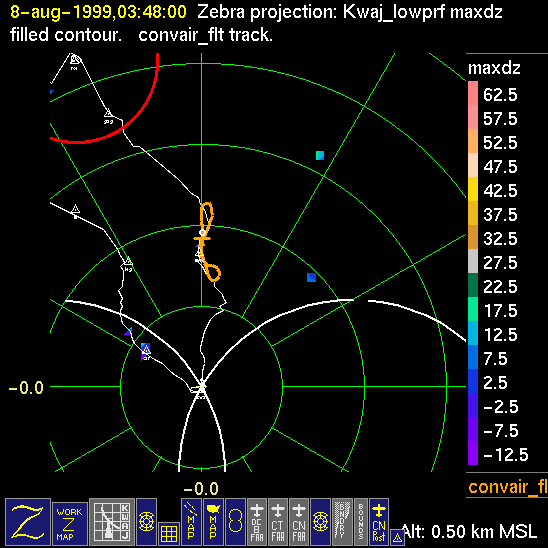Click the BOUNDS overlay icon
This screenshot has width=548, height=548.
pos(361,522)
